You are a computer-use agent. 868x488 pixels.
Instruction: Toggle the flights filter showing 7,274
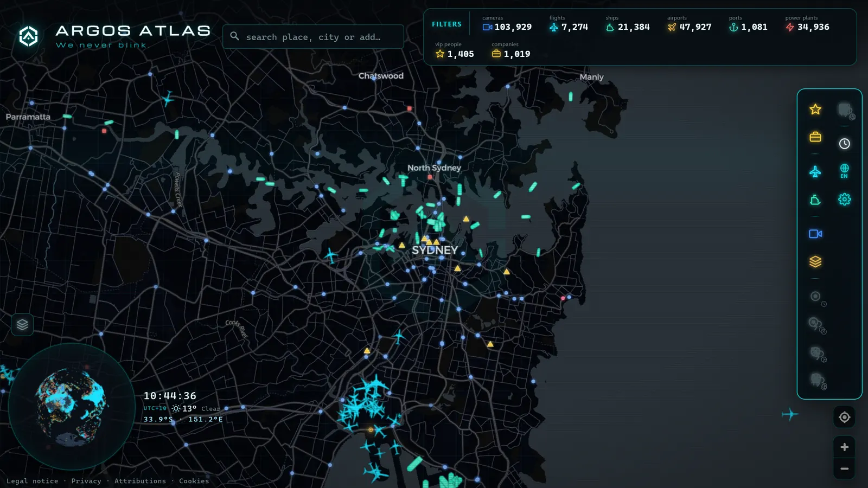click(x=569, y=24)
